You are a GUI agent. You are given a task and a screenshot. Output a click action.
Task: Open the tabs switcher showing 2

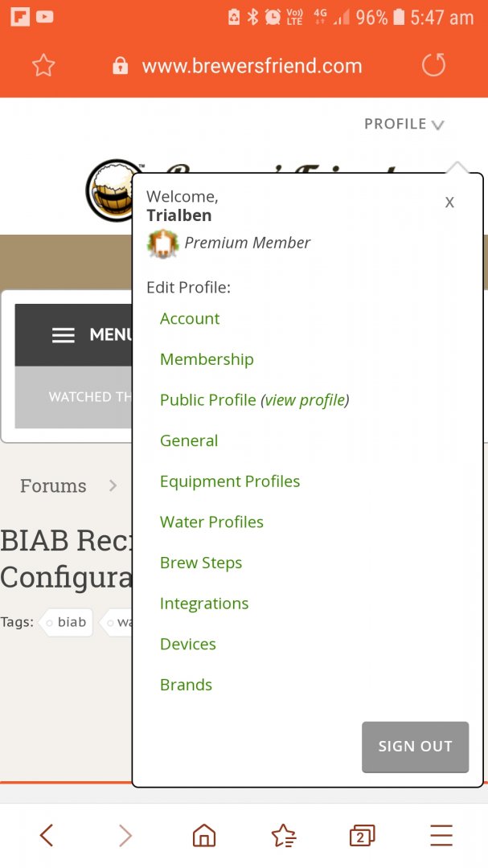coord(362,836)
